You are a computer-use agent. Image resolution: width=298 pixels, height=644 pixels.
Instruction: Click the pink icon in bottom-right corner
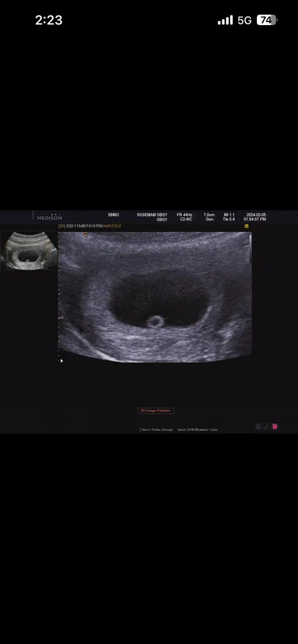(x=275, y=426)
